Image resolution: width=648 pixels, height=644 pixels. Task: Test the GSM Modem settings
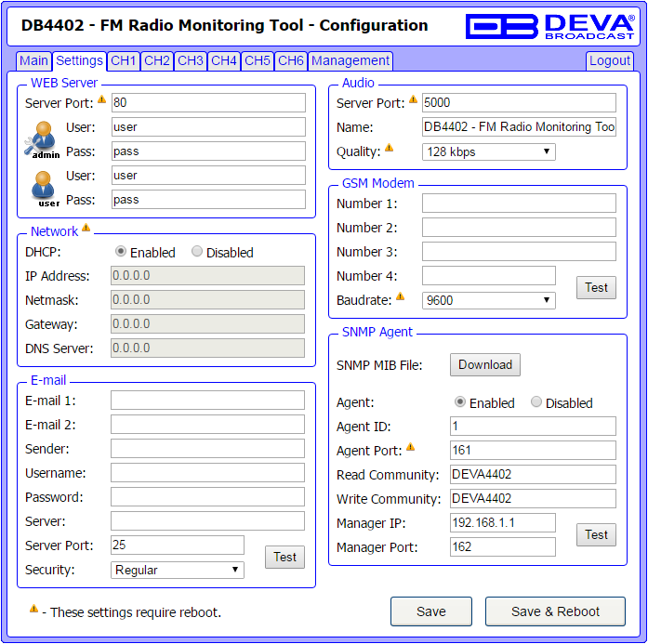click(x=596, y=287)
